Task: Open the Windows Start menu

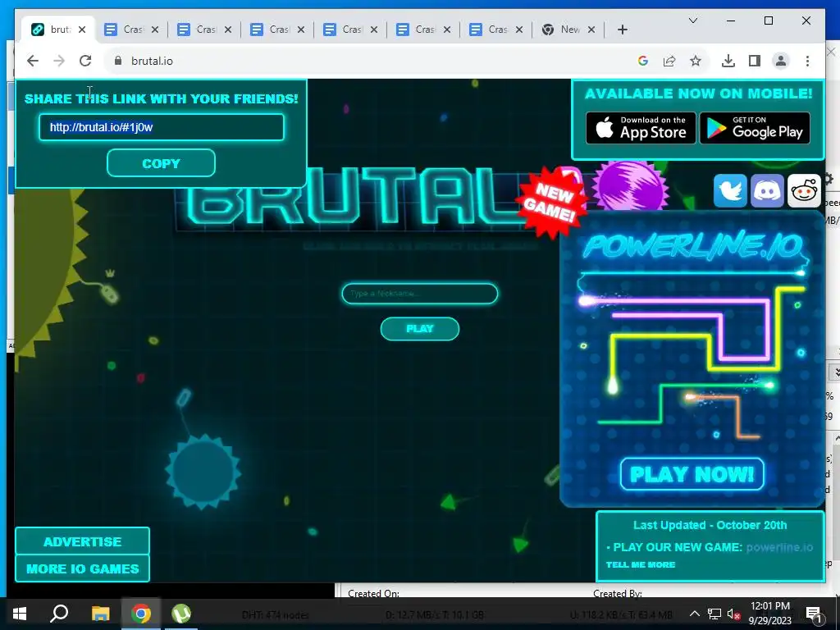Action: pos(20,614)
